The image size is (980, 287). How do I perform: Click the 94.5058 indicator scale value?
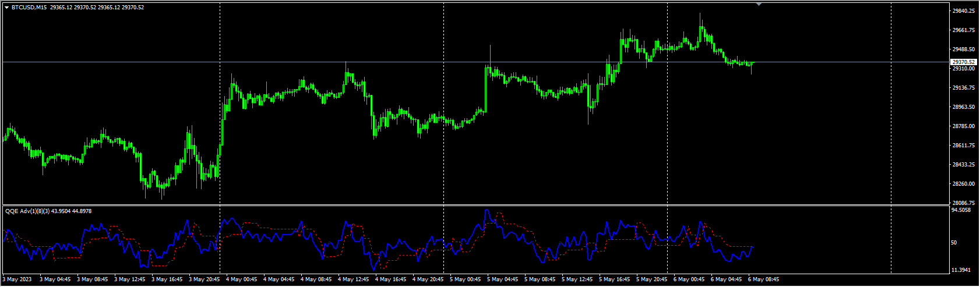coord(961,210)
